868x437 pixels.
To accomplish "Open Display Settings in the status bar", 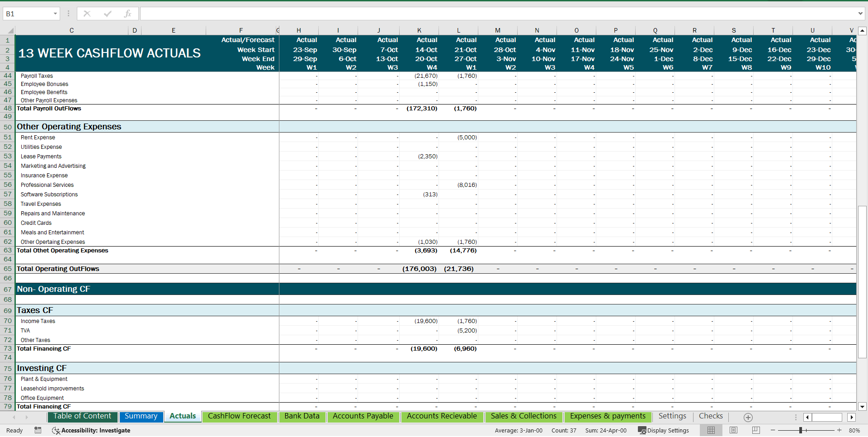I will 663,430.
